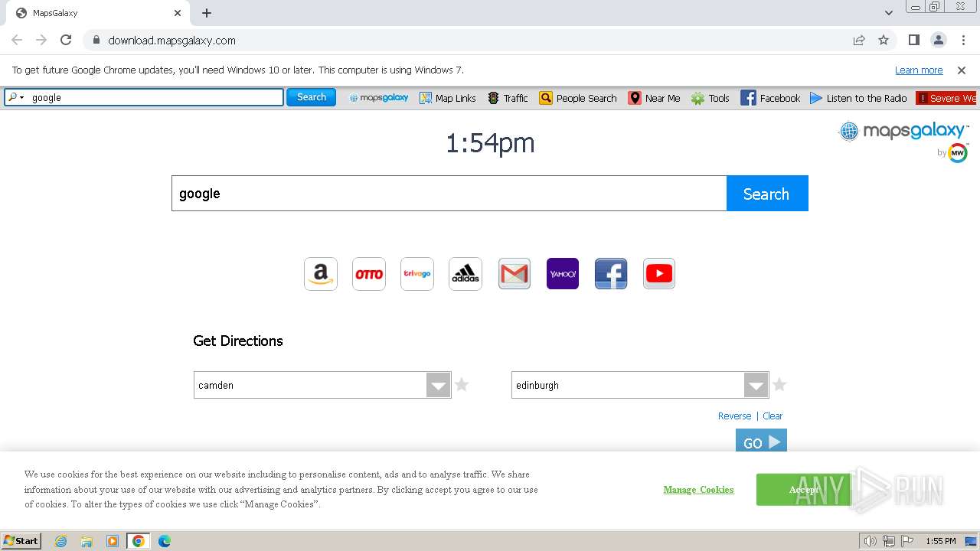This screenshot has height=551, width=980.
Task: Open the Trivago shortcut icon
Action: click(417, 274)
